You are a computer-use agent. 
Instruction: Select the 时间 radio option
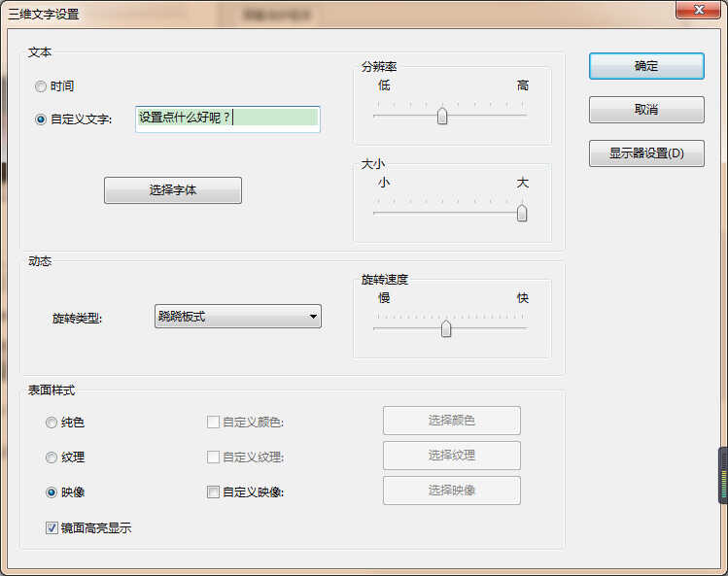tap(41, 86)
